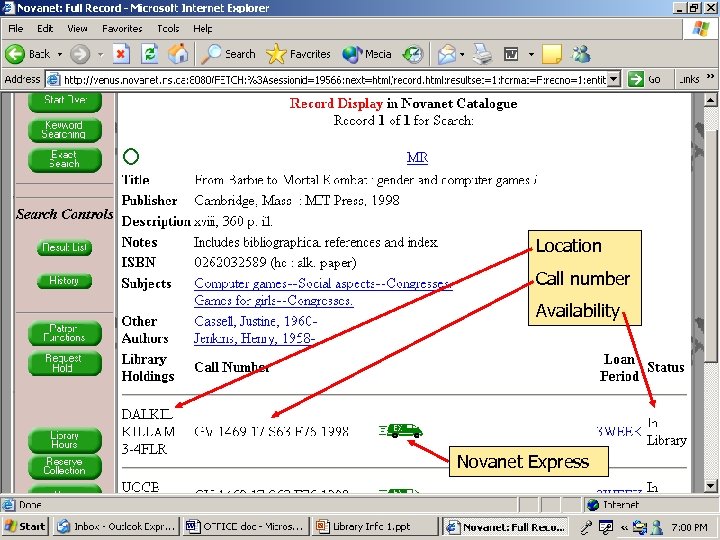The height and width of the screenshot is (540, 720).
Task: Print the page with printer icon
Action: point(482,55)
